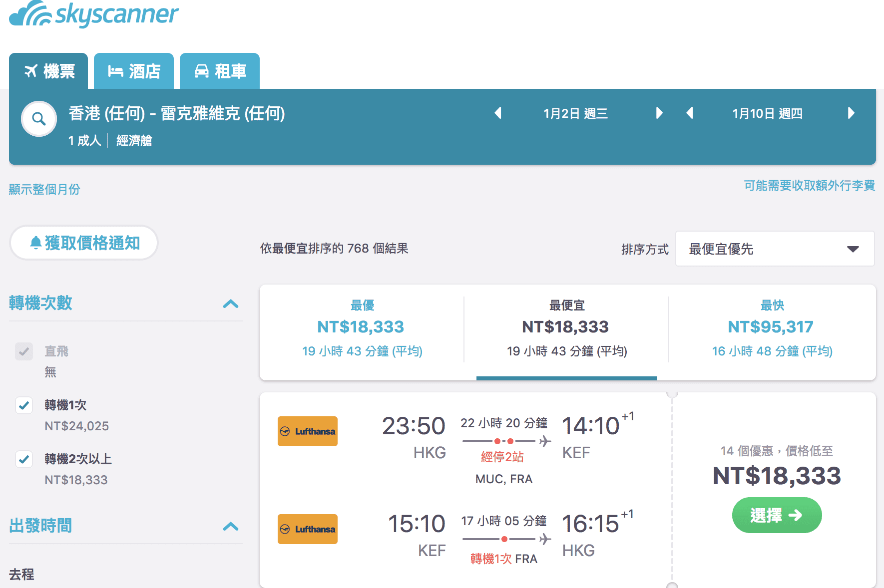Click the 15:10 return departure time

click(417, 524)
